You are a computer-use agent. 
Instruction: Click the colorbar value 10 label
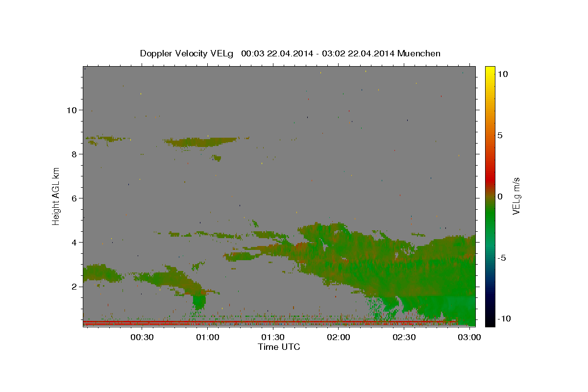(502, 74)
